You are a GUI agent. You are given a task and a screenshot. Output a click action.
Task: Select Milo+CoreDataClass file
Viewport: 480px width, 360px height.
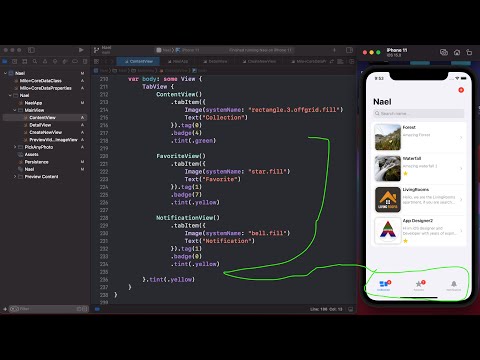(x=41, y=81)
